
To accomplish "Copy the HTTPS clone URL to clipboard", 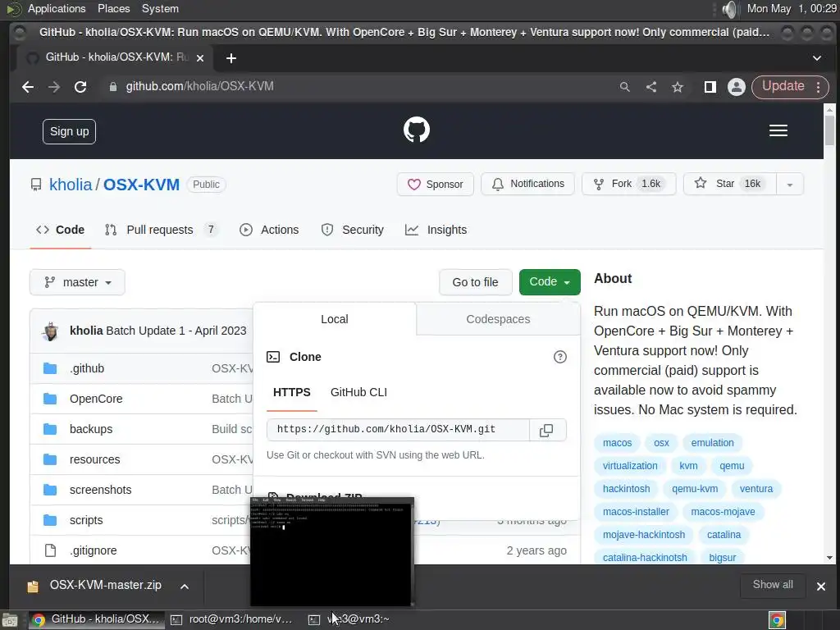I will click(x=547, y=430).
